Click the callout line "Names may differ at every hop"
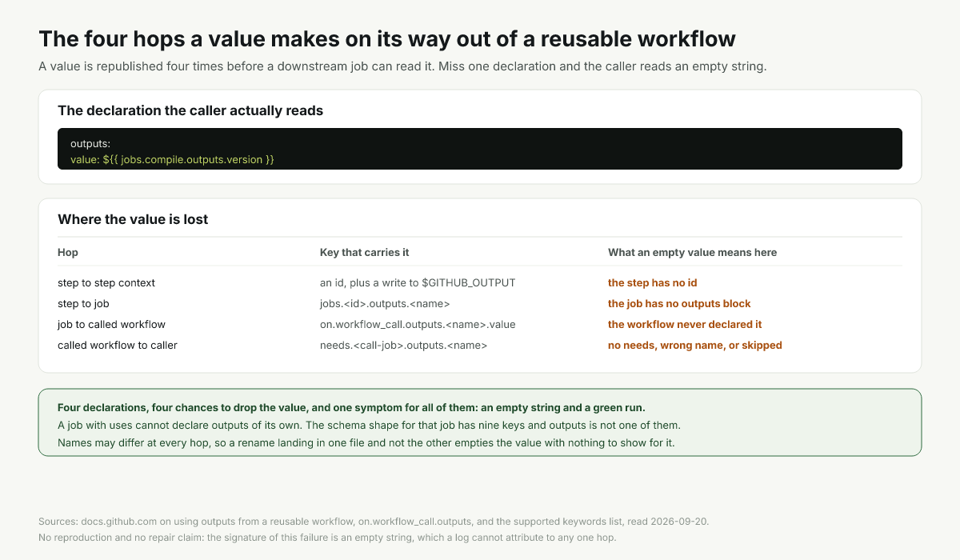The image size is (960, 560). tap(366, 442)
